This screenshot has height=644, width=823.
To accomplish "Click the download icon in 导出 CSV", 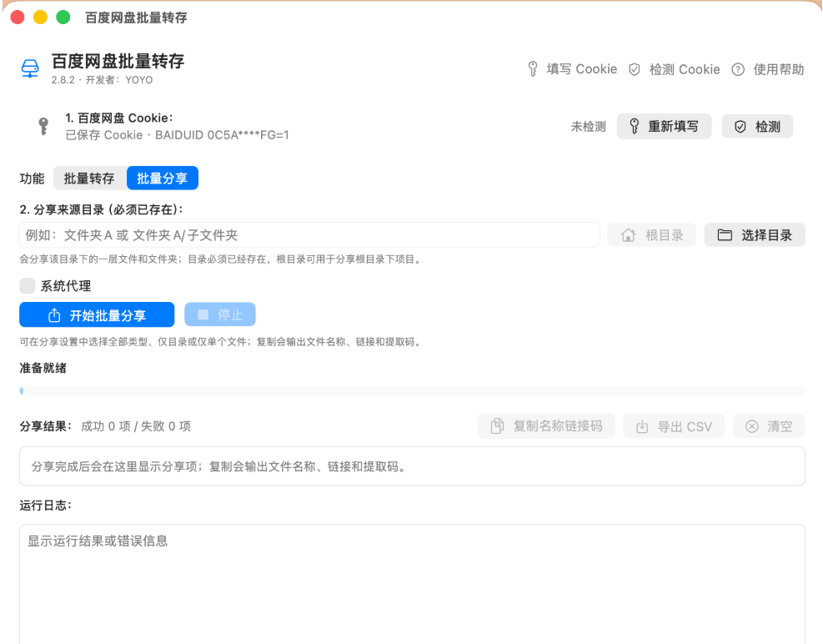I will (x=642, y=426).
